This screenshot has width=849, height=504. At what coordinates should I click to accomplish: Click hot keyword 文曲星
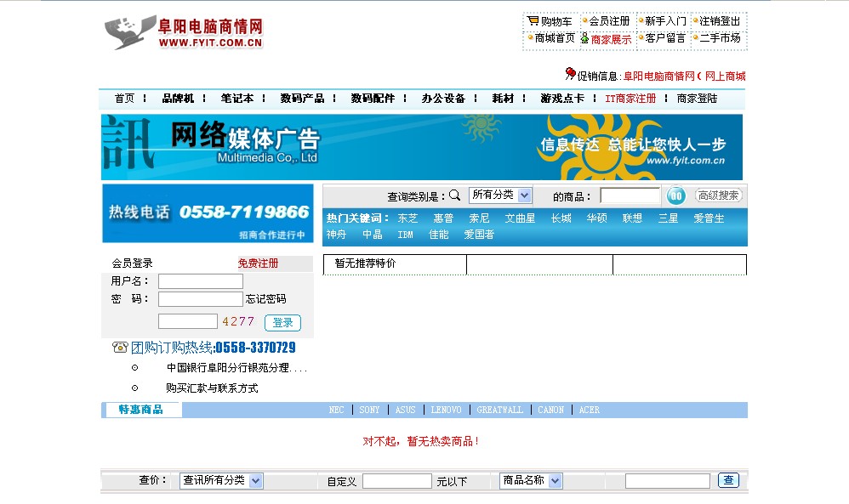pyautogui.click(x=520, y=218)
